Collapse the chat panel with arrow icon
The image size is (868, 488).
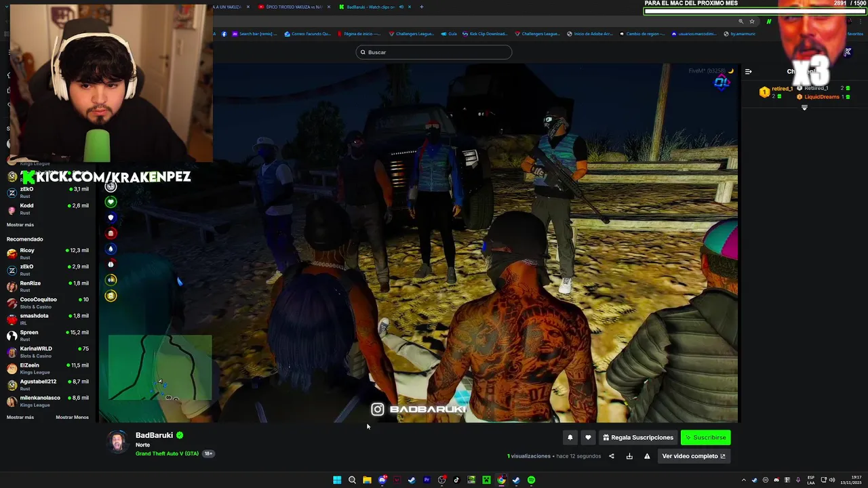[748, 71]
